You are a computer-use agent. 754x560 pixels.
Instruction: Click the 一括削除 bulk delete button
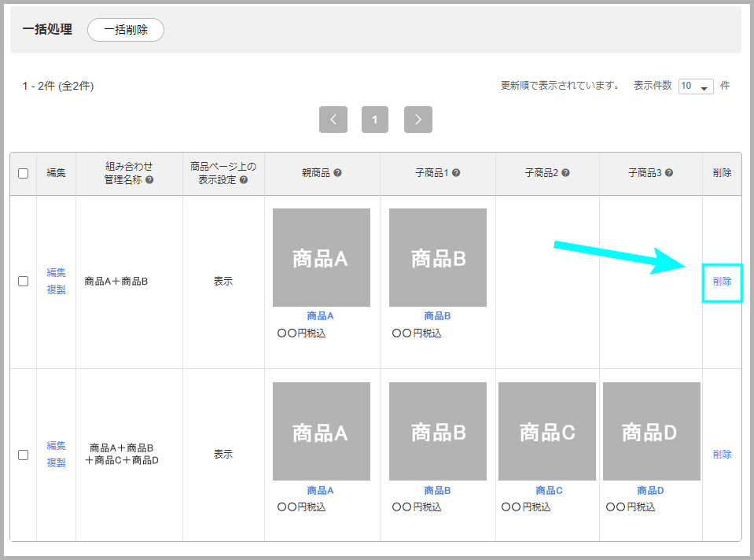(126, 30)
